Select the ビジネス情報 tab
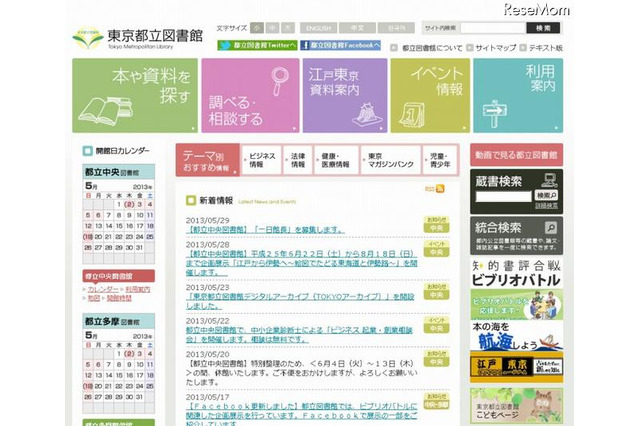Image resolution: width=640 pixels, height=426 pixels. 262,160
